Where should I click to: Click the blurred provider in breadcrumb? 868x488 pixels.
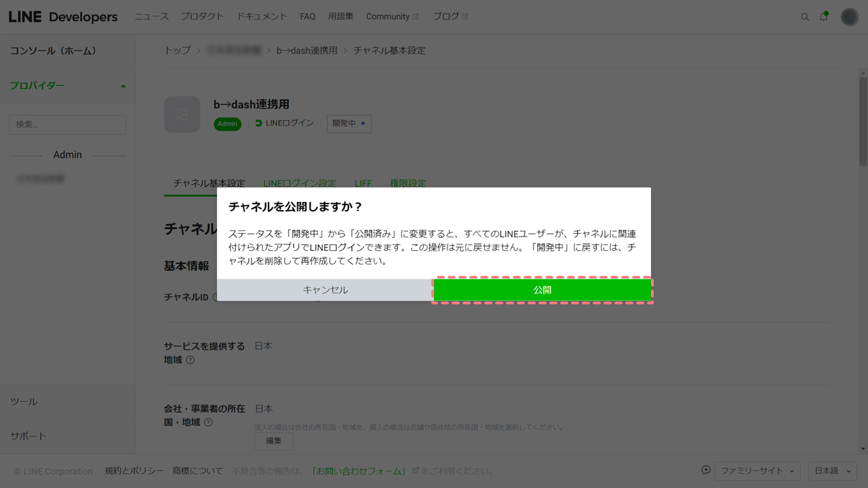click(x=234, y=50)
